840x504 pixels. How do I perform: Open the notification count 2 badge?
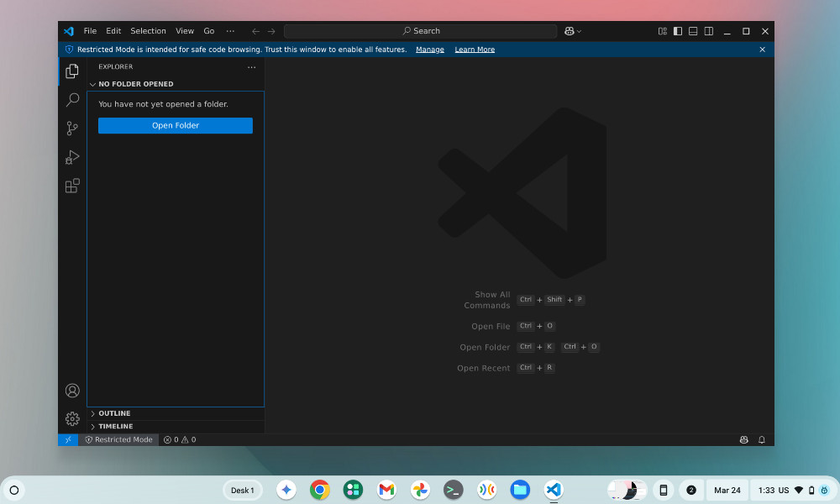(691, 490)
